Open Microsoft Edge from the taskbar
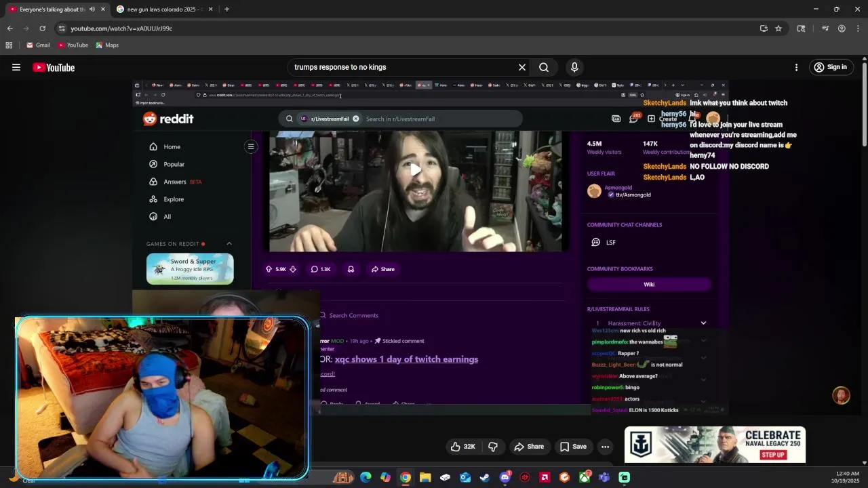This screenshot has height=488, width=868. [x=366, y=477]
